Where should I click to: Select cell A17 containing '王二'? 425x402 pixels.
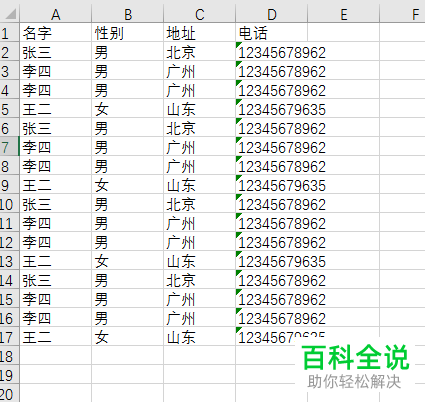pyautogui.click(x=55, y=337)
